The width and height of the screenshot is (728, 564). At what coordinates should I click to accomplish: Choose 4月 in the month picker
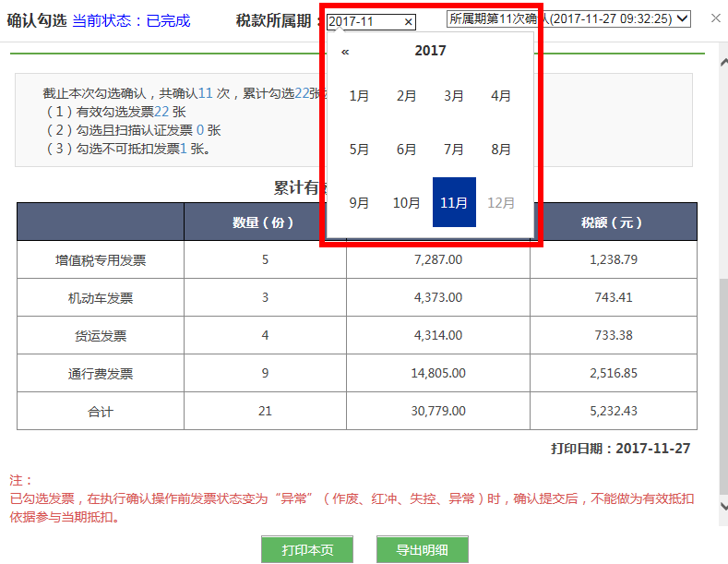[x=501, y=96]
